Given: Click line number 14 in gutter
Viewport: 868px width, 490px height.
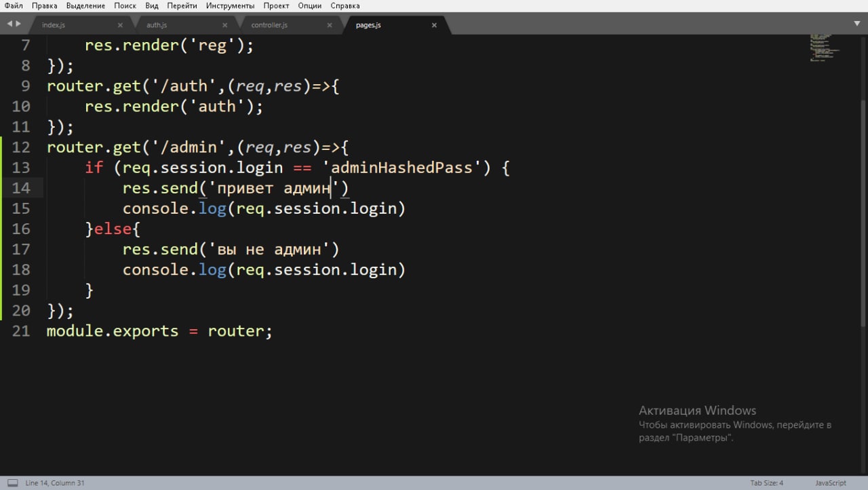Looking at the screenshot, I should (22, 188).
